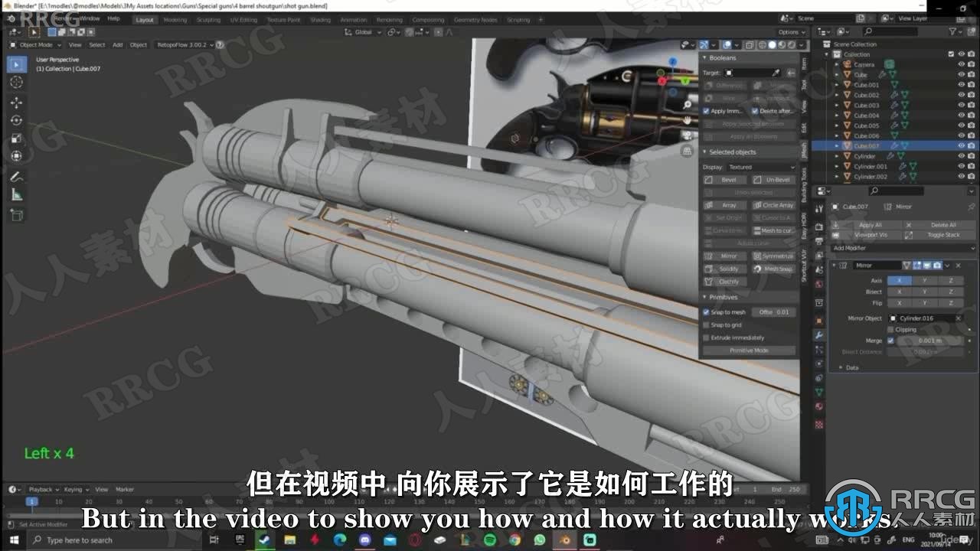Hide Cube.007 with its eye icon
Image resolution: width=980 pixels, height=551 pixels.
(x=961, y=145)
